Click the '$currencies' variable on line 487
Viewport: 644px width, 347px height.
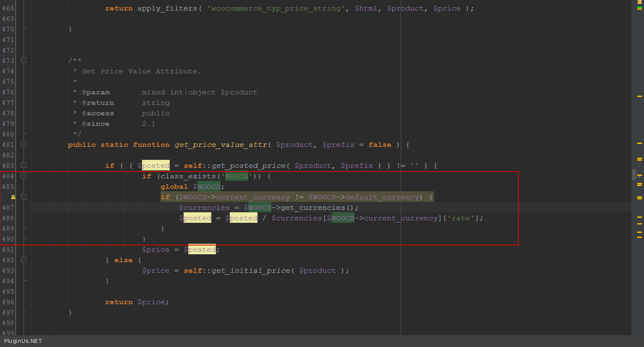[x=204, y=208]
